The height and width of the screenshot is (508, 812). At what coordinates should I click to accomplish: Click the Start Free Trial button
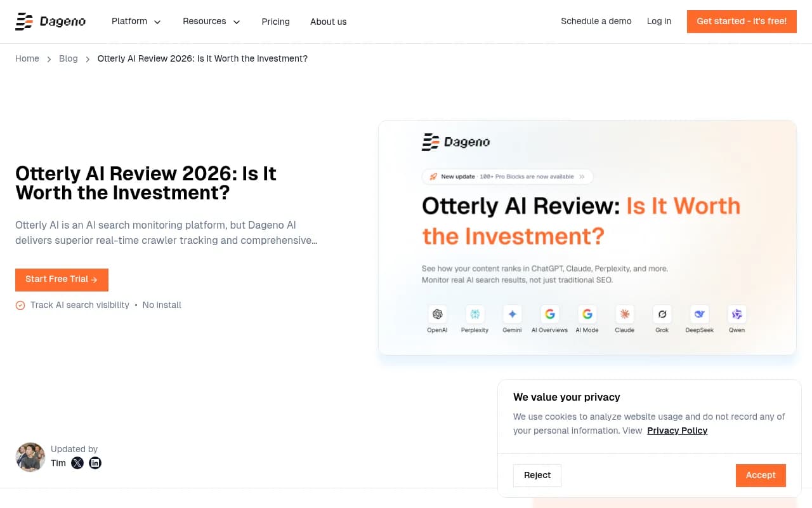point(62,279)
